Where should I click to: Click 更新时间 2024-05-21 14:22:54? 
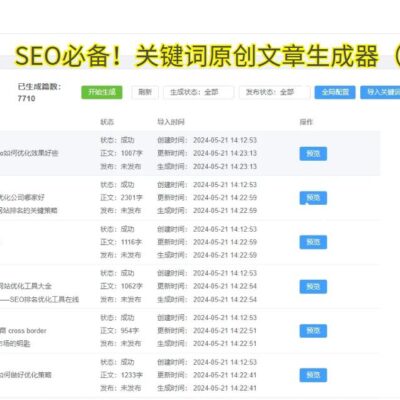click(x=207, y=286)
